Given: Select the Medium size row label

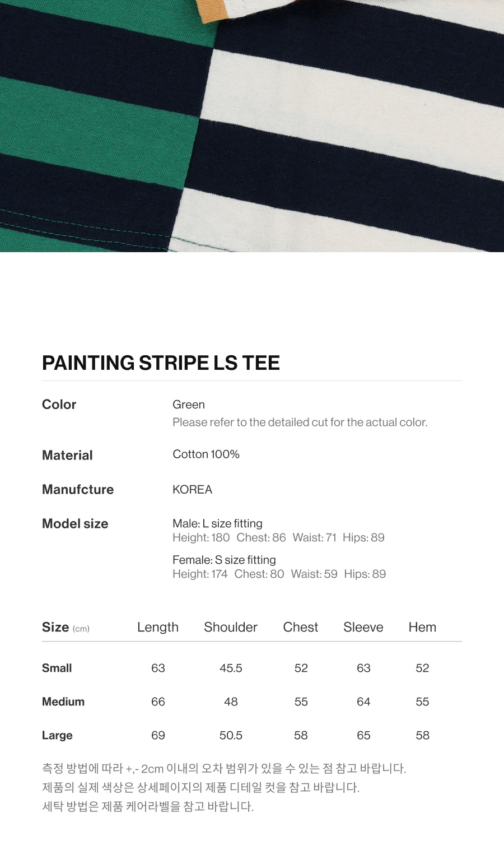Looking at the screenshot, I should pos(63,702).
